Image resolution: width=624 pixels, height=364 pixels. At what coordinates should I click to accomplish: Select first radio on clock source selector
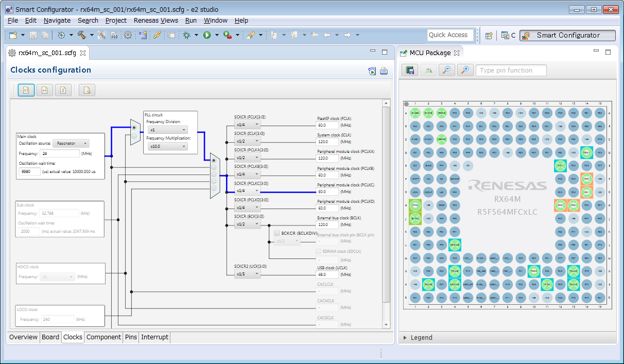click(x=214, y=161)
